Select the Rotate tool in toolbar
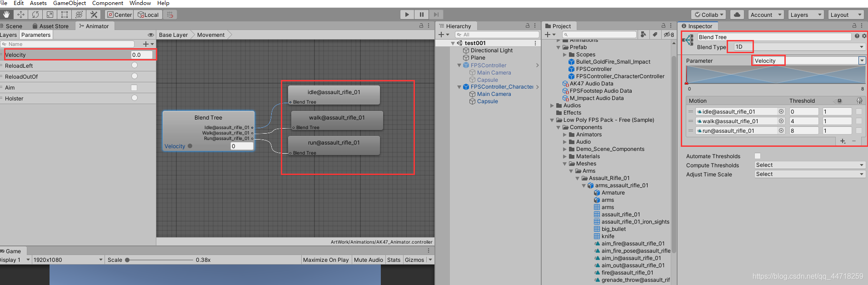 (35, 15)
